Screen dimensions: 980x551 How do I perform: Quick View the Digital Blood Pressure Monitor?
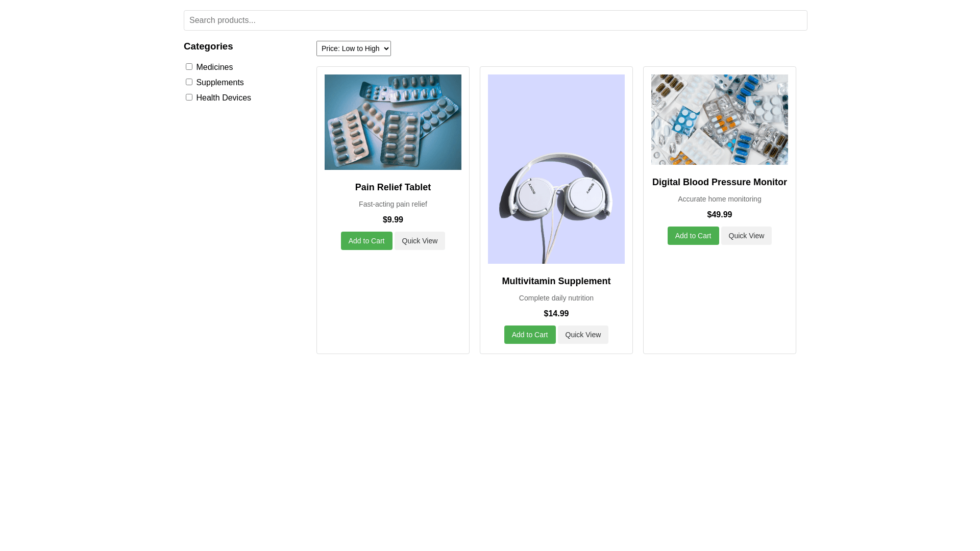click(746, 236)
